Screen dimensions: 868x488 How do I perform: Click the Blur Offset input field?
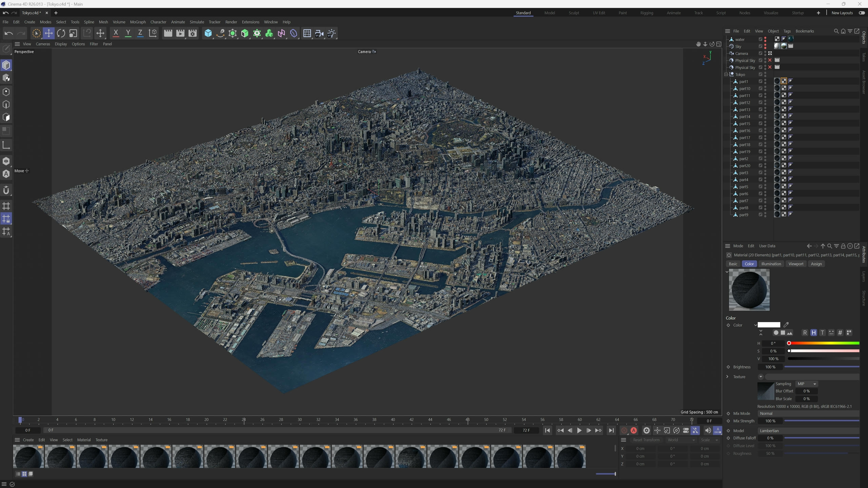click(807, 391)
